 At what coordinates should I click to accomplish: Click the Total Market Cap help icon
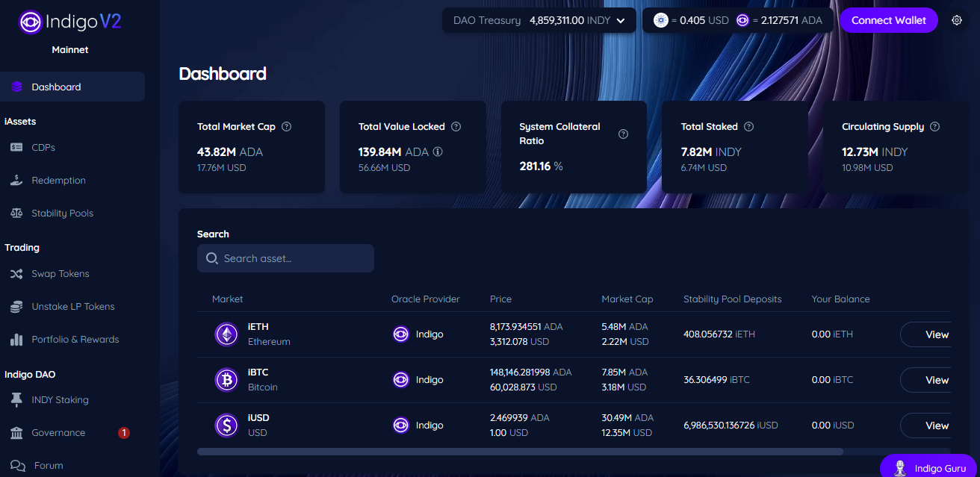286,127
